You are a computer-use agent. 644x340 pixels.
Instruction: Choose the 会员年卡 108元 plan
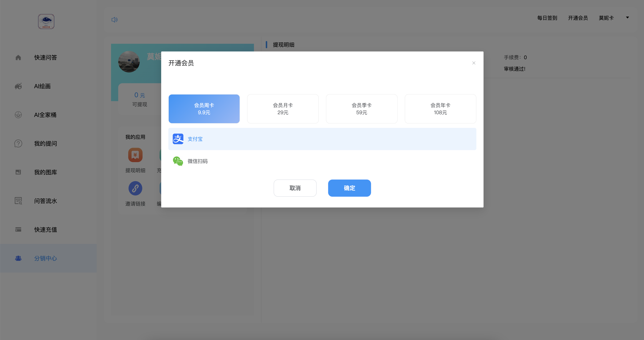(x=440, y=109)
